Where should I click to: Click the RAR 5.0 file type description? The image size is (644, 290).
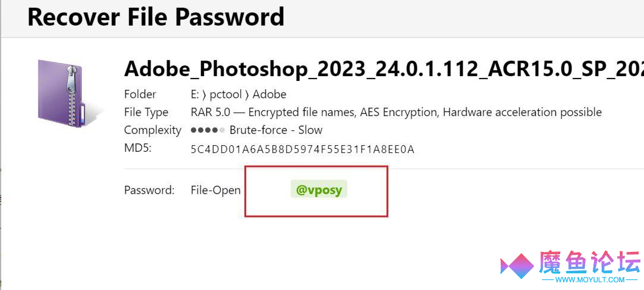(x=397, y=113)
